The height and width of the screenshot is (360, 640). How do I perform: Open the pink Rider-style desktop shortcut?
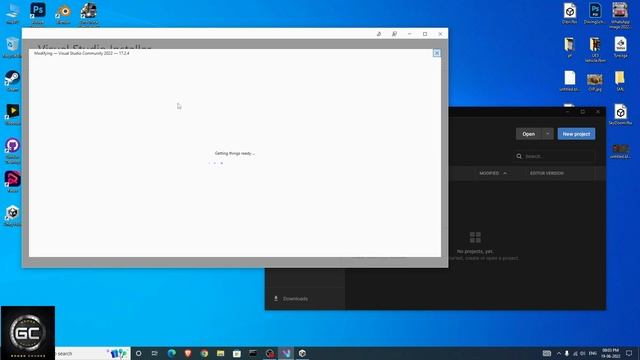12,182
